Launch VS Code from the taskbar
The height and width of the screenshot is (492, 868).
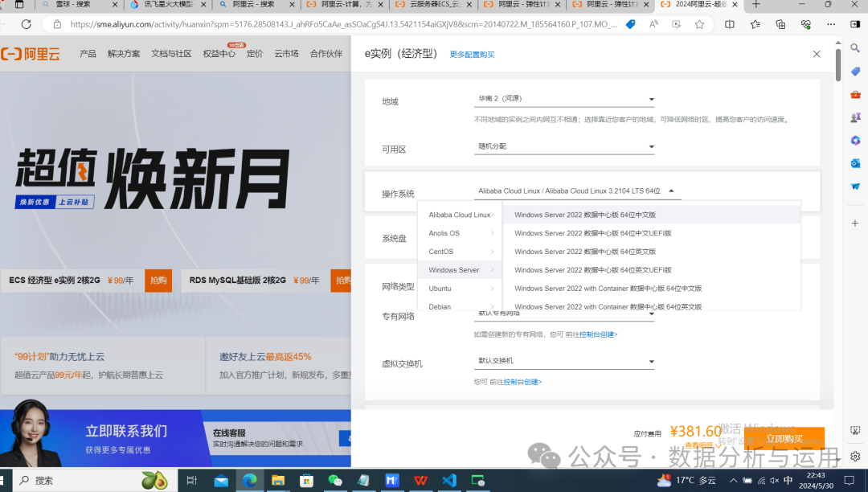pyautogui.click(x=449, y=481)
